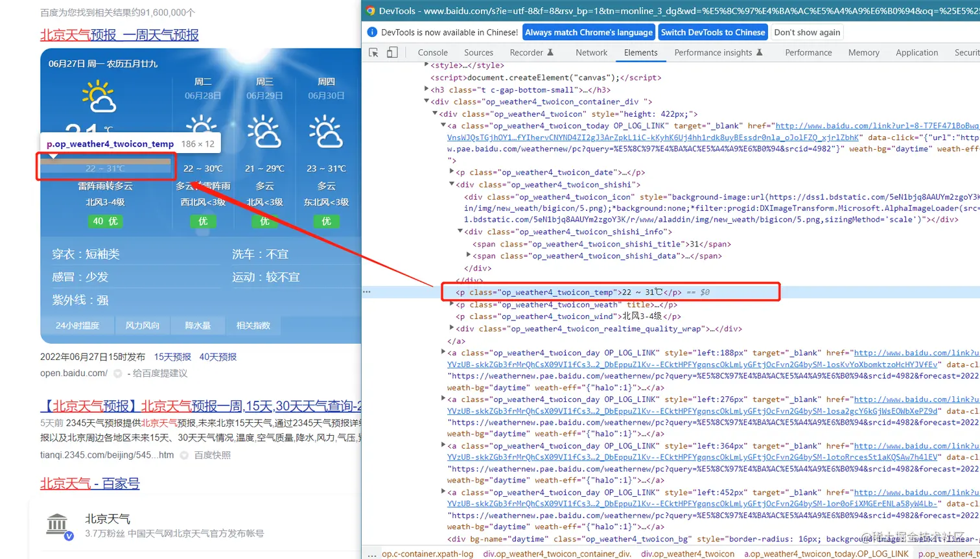Viewport: 980px width, 559px height.
Task: Click Don't show again button
Action: (807, 32)
